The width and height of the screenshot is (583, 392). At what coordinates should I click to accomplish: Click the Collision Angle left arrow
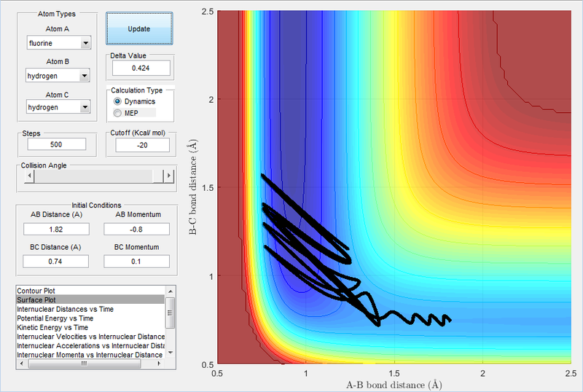pos(29,176)
